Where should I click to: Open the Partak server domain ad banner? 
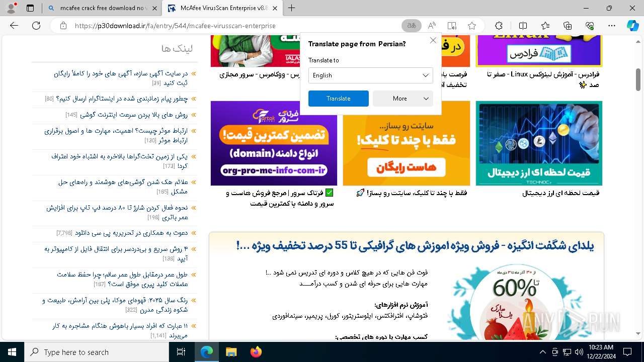point(274,143)
